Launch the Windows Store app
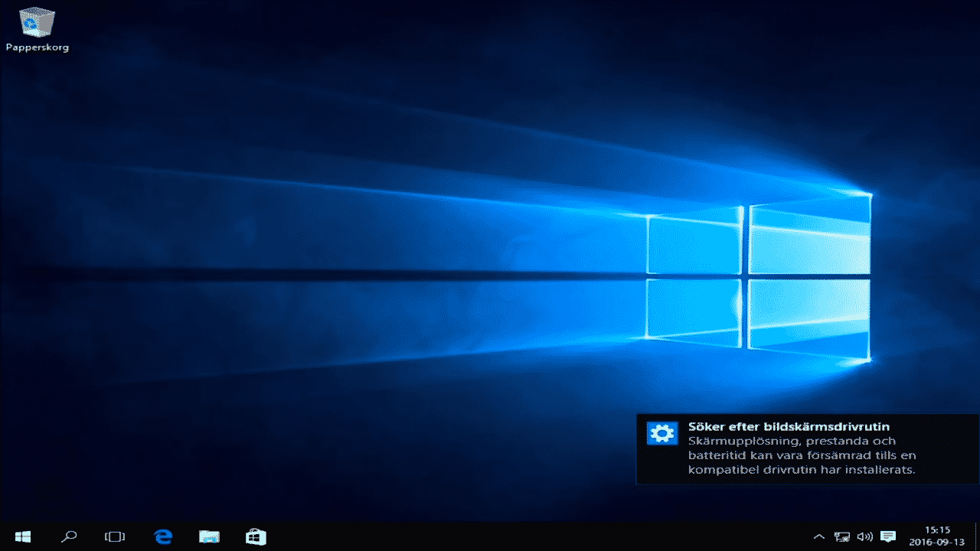The height and width of the screenshot is (551, 980). coord(255,536)
